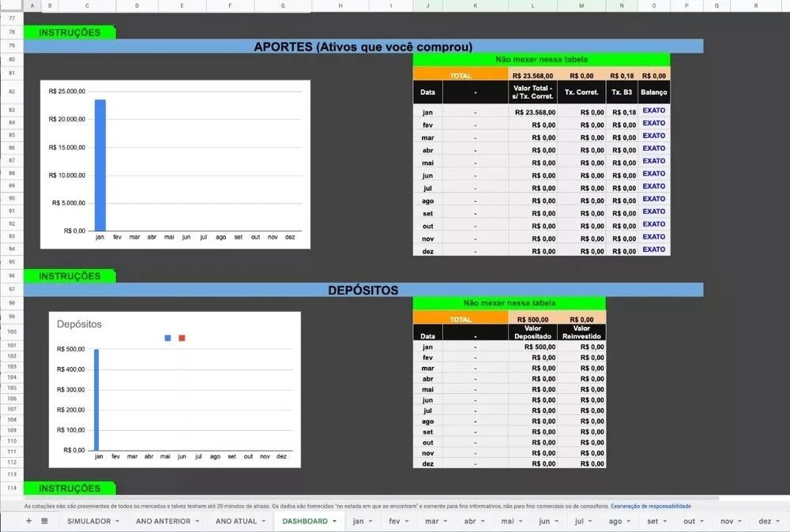
Task: Expand the DASHBOARD tab dropdown arrow
Action: [x=334, y=521]
